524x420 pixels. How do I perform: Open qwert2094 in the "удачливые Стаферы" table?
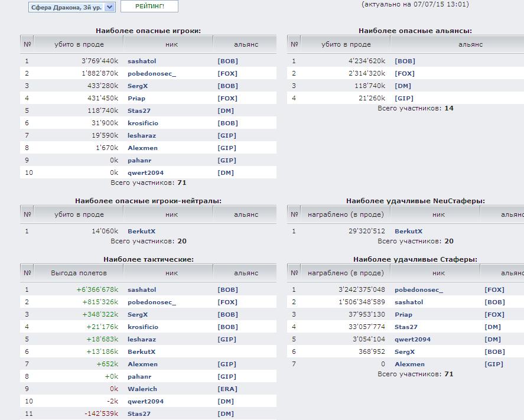(x=412, y=340)
